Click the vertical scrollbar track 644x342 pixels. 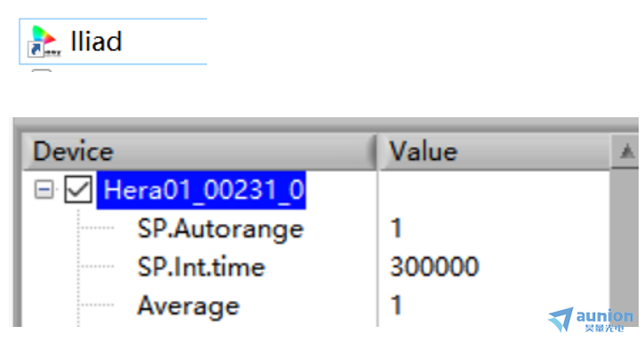(x=624, y=246)
